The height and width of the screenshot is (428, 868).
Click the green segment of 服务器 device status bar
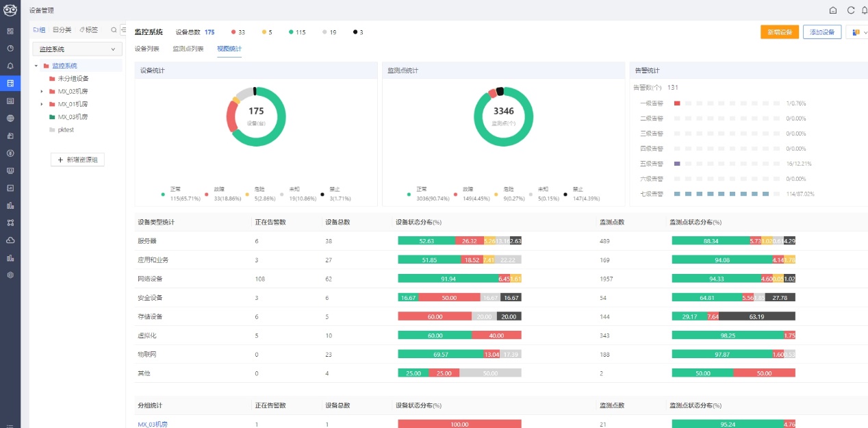[426, 241]
